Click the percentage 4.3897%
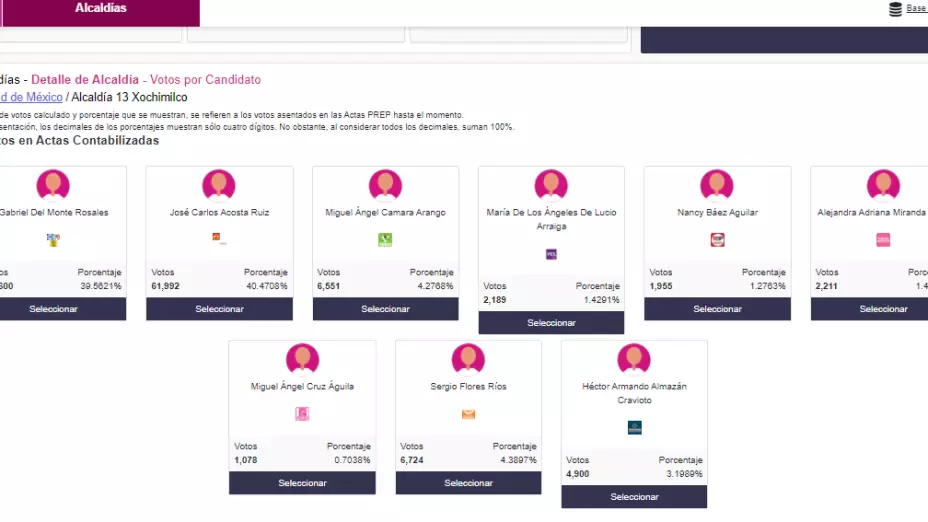This screenshot has height=522, width=928. click(518, 460)
